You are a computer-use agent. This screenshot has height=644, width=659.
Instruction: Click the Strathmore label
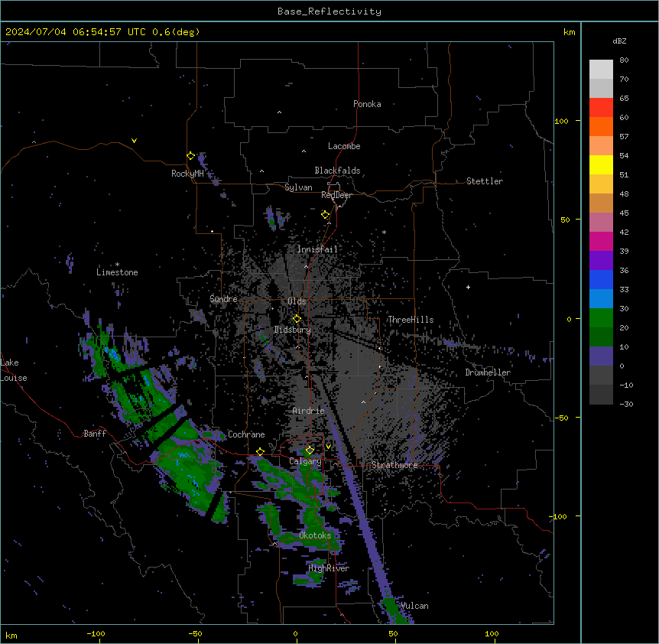pos(394,465)
